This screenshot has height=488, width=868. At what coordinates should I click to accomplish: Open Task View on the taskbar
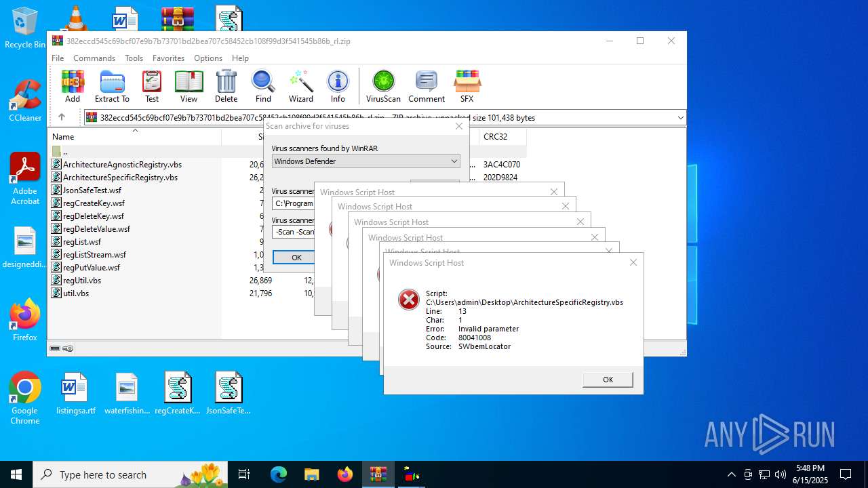click(x=244, y=474)
